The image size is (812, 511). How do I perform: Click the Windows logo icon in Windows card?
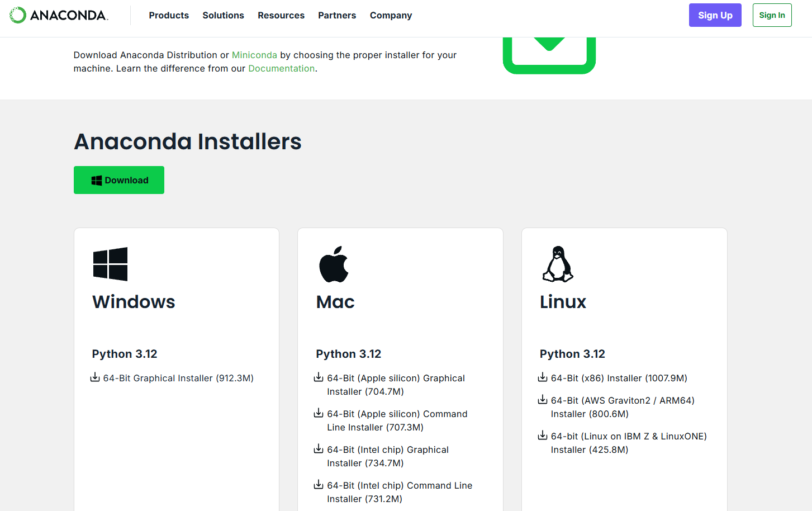coord(110,264)
